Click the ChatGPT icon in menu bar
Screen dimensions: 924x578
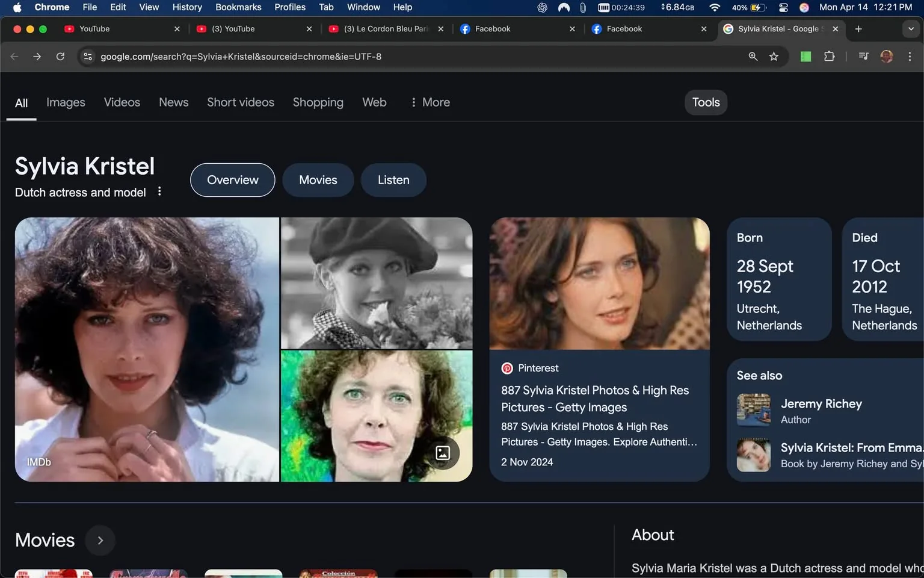tap(542, 7)
